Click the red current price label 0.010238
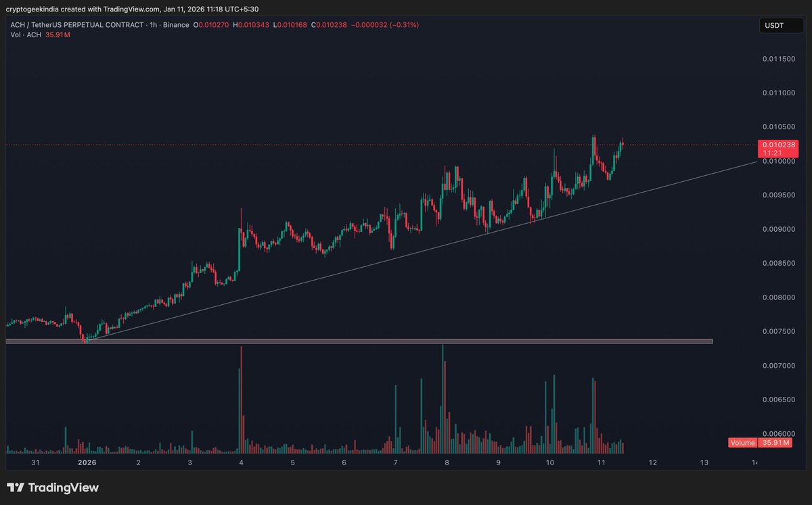This screenshot has width=812, height=505. pyautogui.click(x=779, y=145)
